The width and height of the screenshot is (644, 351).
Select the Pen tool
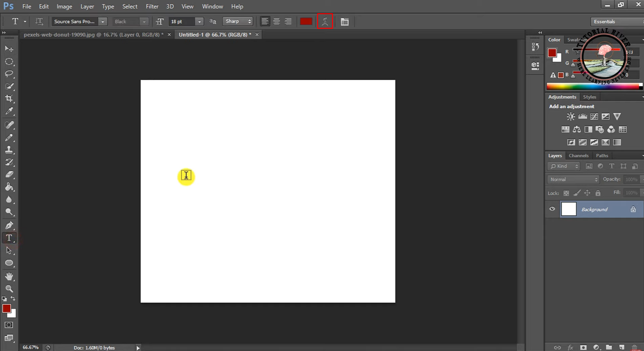coord(9,225)
